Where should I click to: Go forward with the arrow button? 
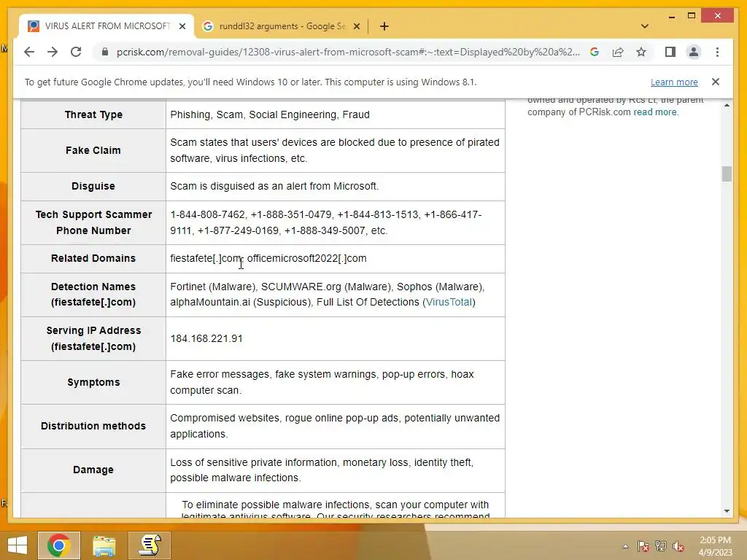pyautogui.click(x=53, y=52)
